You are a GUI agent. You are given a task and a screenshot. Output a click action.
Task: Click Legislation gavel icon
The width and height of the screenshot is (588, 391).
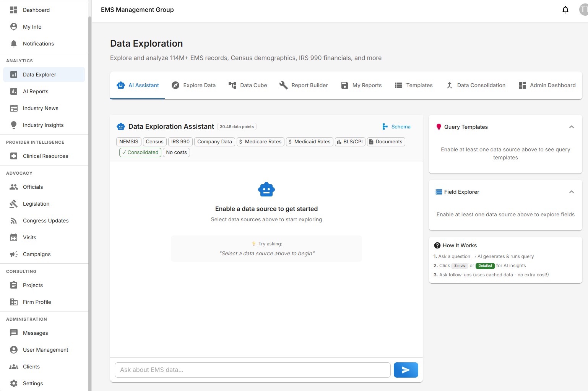pos(14,204)
